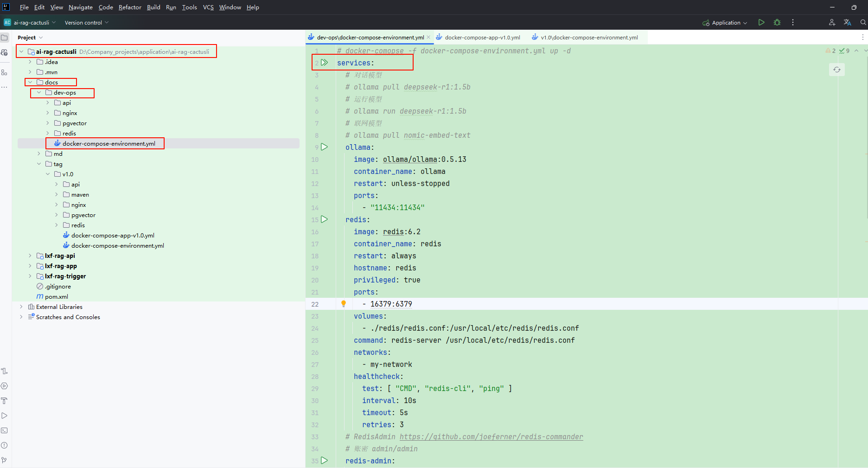Select docker-compose-app-v1.0.yml in project tree

pyautogui.click(x=113, y=235)
